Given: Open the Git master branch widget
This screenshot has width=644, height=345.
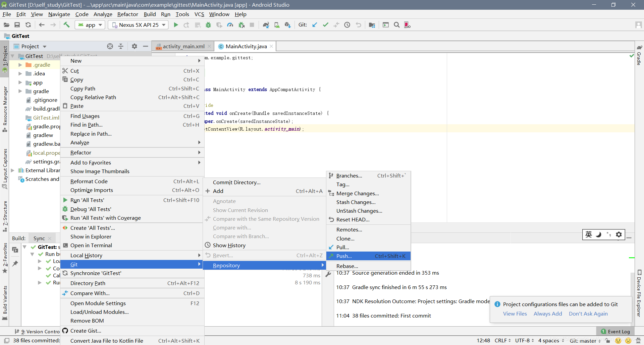Looking at the screenshot, I should [x=585, y=341].
